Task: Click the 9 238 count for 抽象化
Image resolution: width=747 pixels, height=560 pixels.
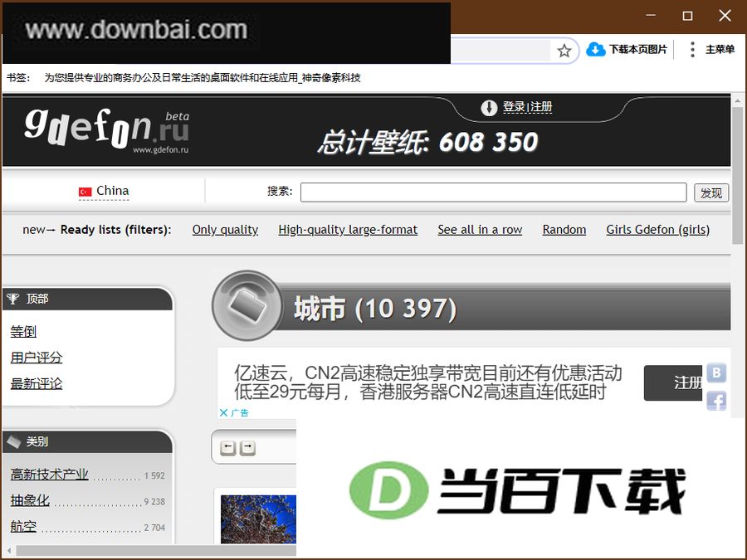Action: click(154, 501)
